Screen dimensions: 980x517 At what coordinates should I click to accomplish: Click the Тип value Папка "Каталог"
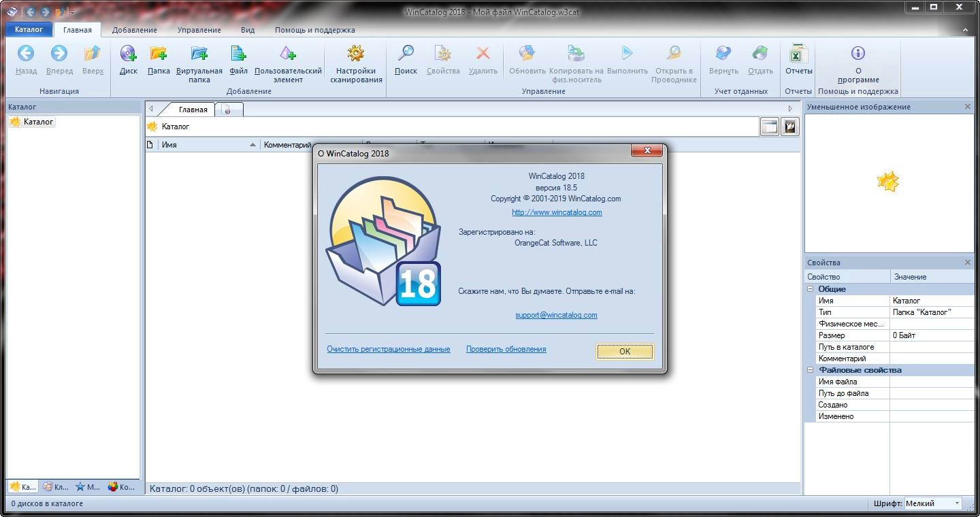(x=932, y=312)
